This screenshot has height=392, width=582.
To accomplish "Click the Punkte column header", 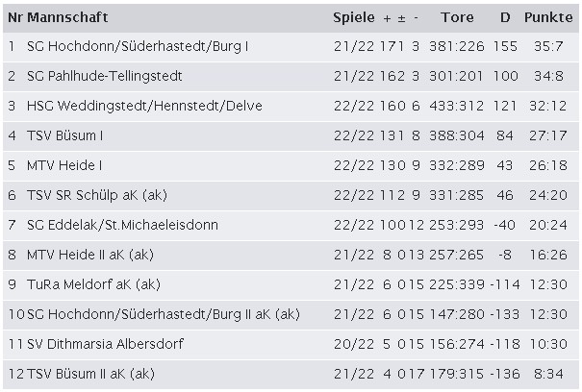I will (x=548, y=17).
